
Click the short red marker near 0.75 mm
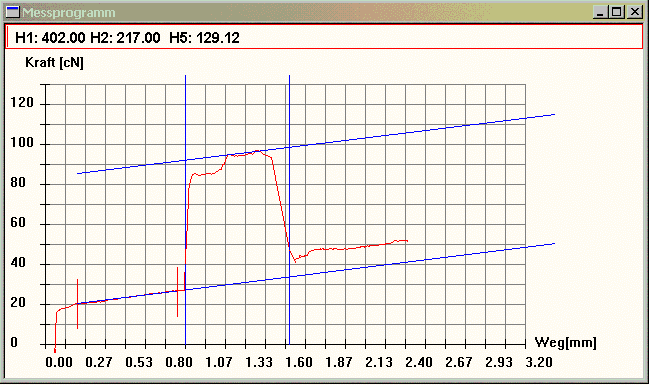click(x=178, y=292)
